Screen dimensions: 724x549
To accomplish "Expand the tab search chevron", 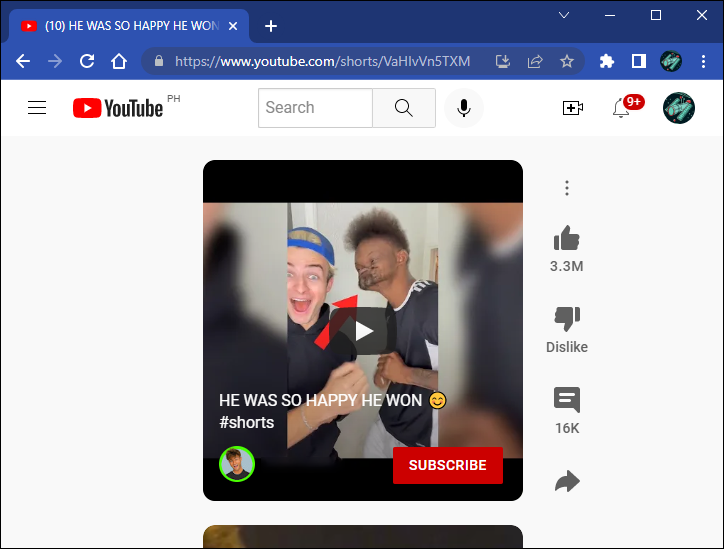I will [563, 15].
